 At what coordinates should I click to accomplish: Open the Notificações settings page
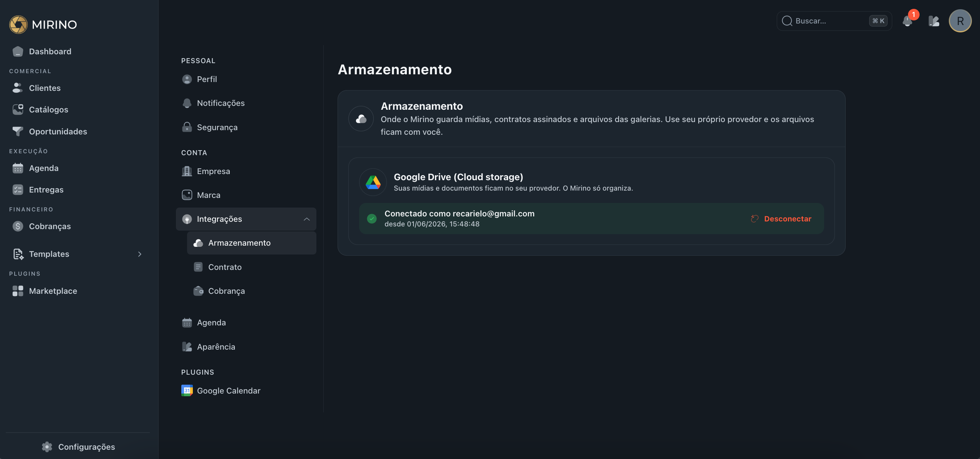click(246, 103)
